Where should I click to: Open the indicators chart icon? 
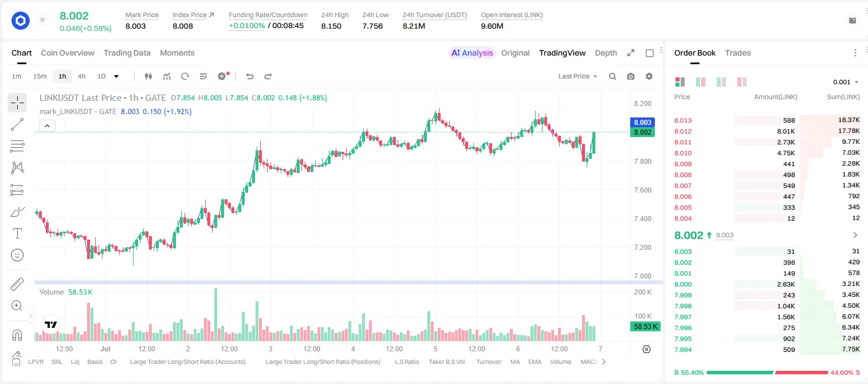coord(167,76)
